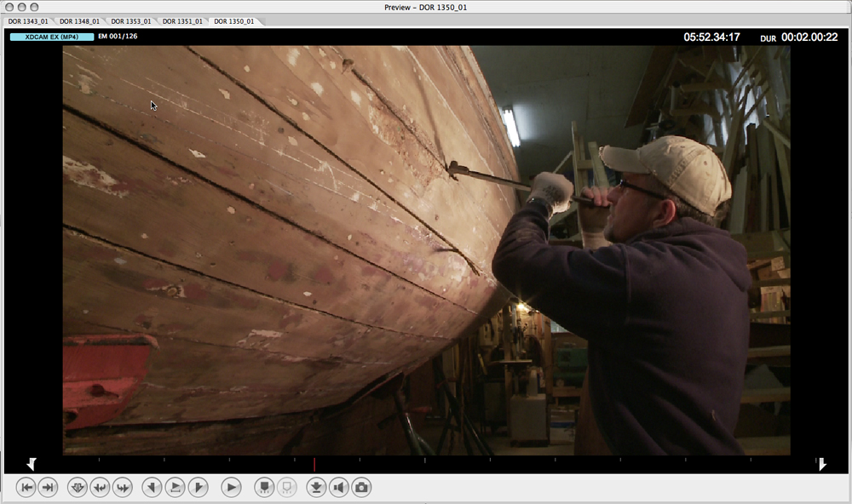The image size is (852, 504).
Task: Click the add essence mark button
Action: tap(264, 488)
